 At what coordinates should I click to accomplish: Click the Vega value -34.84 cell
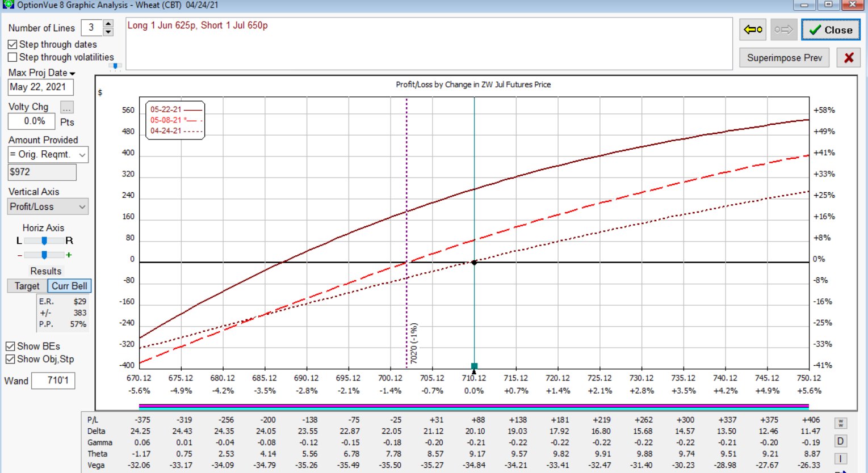click(x=474, y=465)
